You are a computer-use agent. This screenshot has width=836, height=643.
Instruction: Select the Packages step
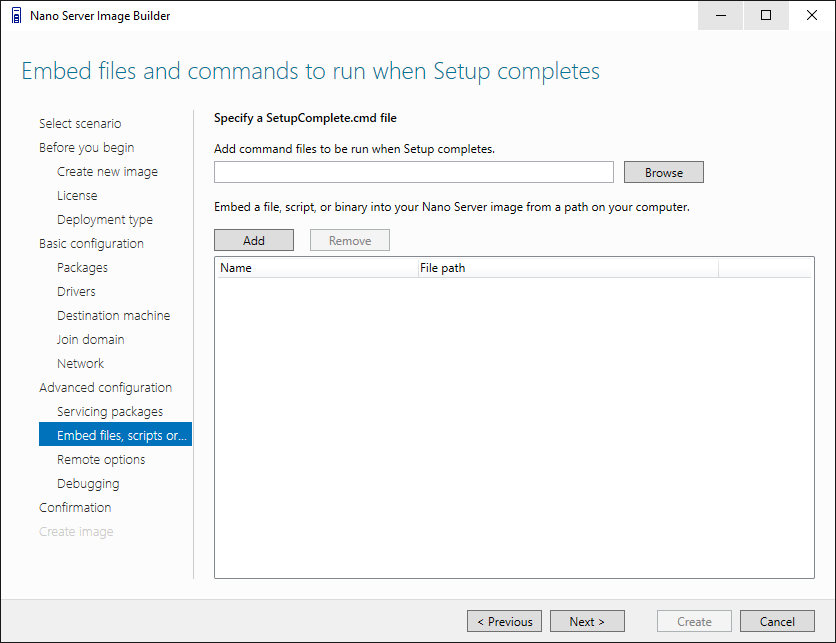[x=82, y=267]
